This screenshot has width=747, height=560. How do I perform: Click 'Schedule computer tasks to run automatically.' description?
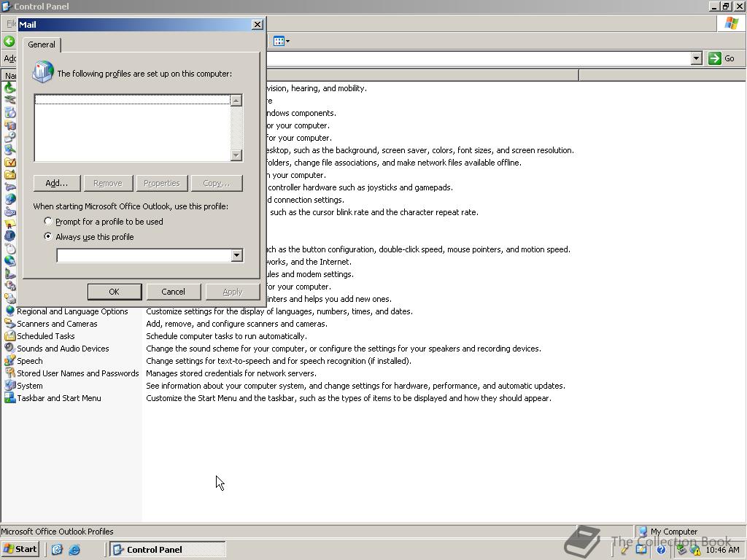tap(226, 335)
